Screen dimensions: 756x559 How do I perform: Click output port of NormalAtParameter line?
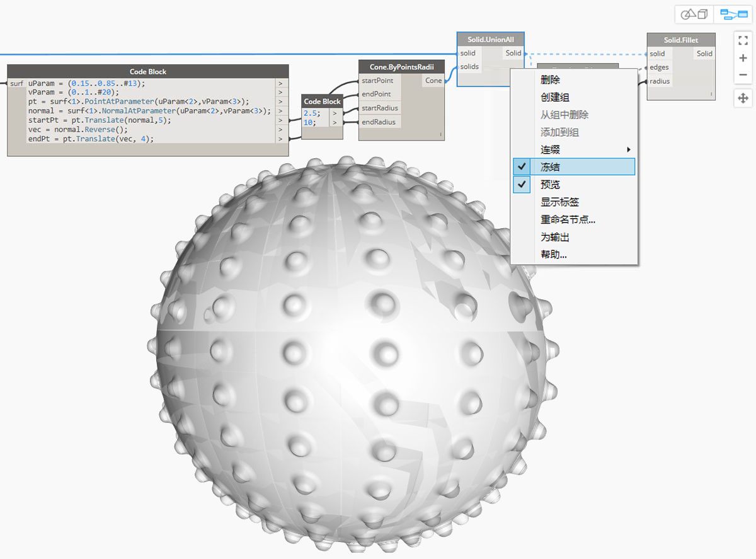point(282,111)
